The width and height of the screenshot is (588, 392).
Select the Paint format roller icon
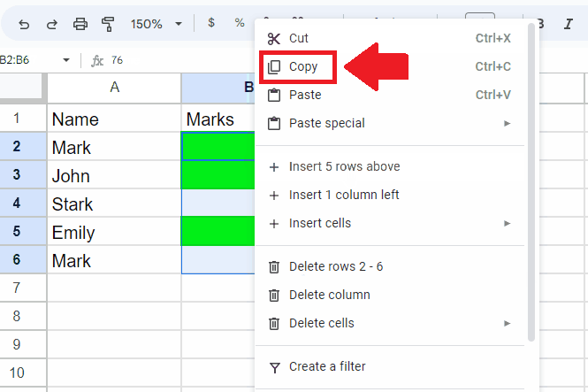(108, 25)
